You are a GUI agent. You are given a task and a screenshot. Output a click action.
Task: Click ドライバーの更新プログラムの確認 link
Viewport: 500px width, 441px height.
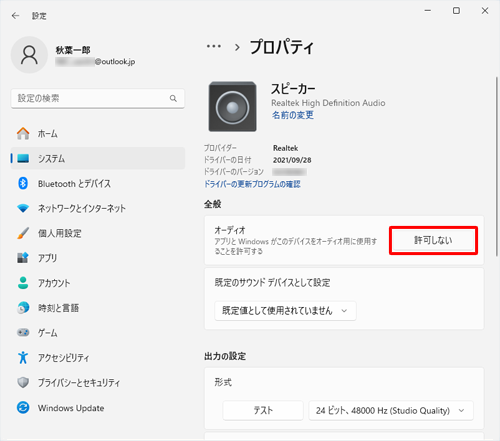click(252, 184)
